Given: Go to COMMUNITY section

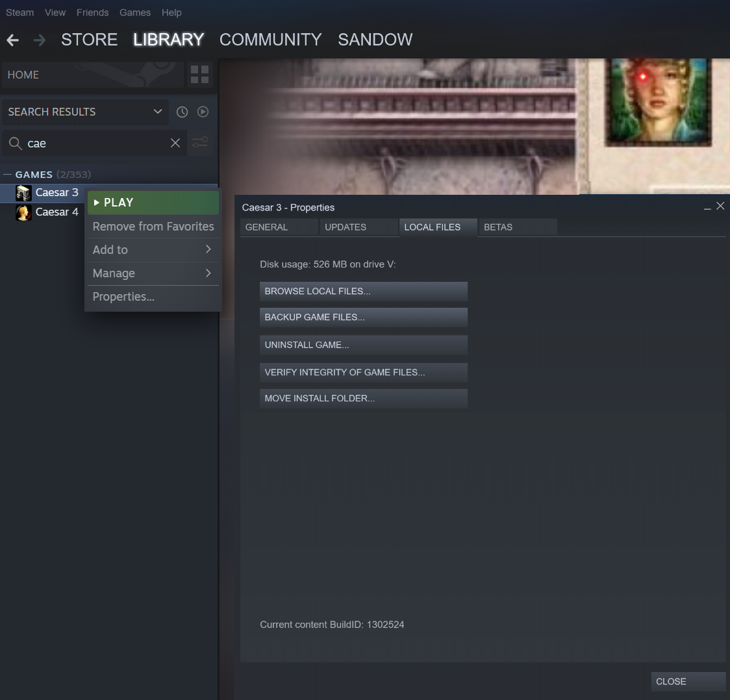Looking at the screenshot, I should pyautogui.click(x=270, y=40).
